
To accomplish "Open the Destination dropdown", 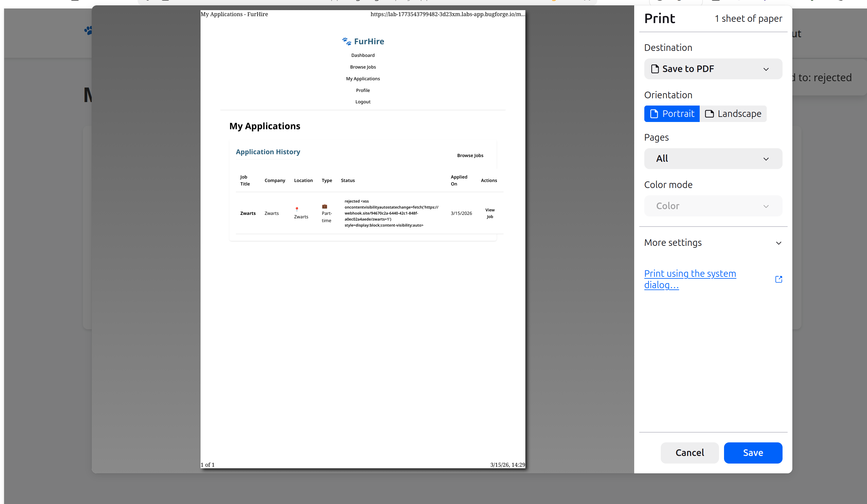I will pos(713,69).
